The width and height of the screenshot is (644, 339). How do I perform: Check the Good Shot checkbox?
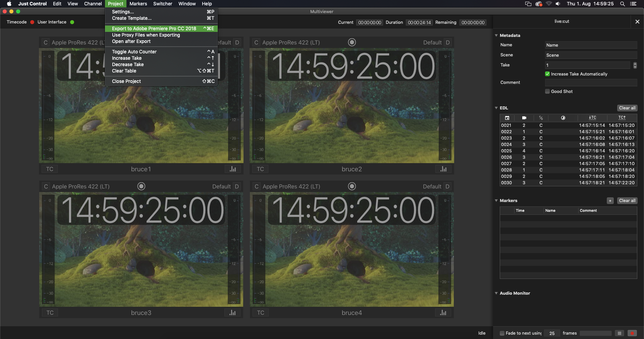547,91
